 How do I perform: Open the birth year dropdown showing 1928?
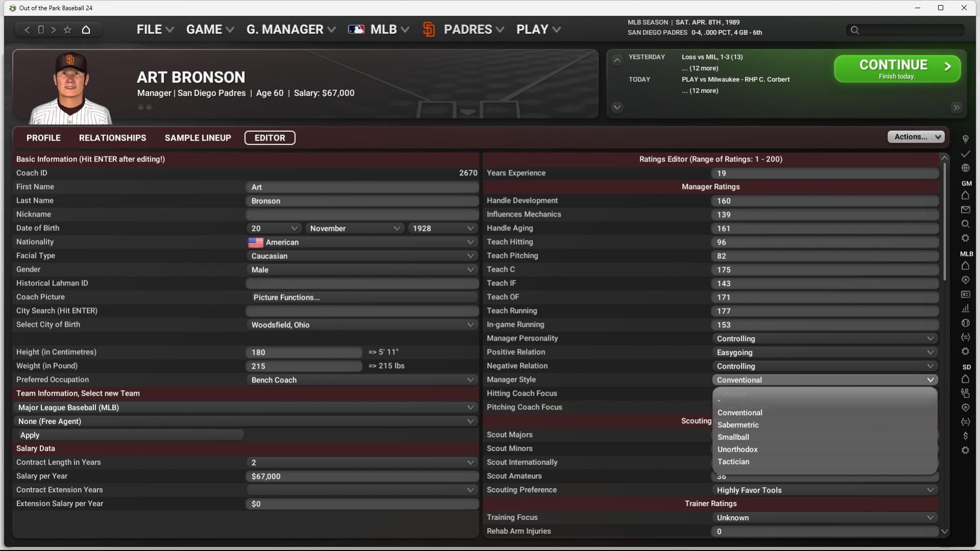coord(442,228)
